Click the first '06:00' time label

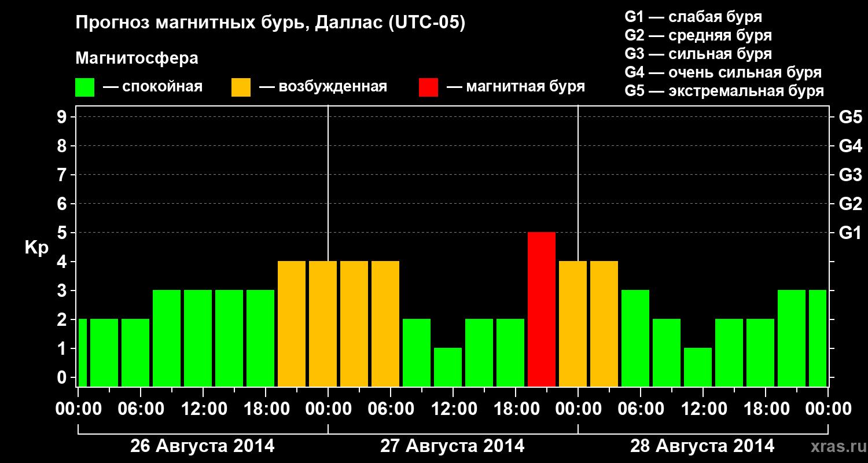point(141,409)
